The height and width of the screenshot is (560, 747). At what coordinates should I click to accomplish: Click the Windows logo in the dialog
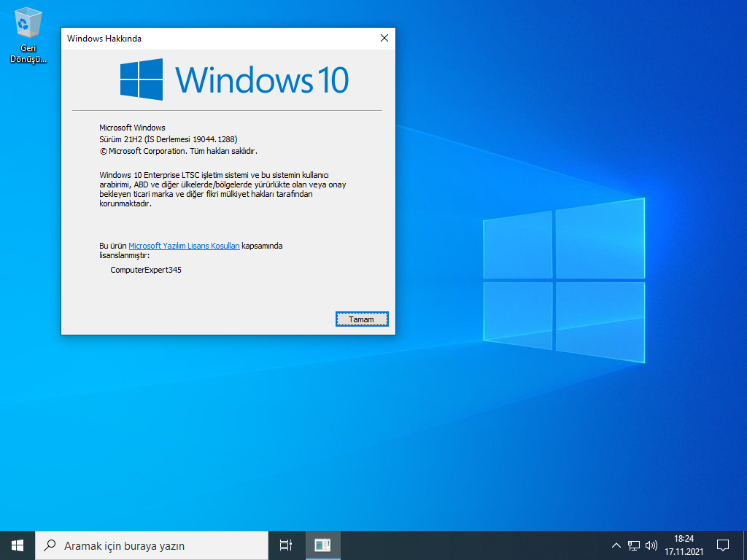click(x=141, y=79)
